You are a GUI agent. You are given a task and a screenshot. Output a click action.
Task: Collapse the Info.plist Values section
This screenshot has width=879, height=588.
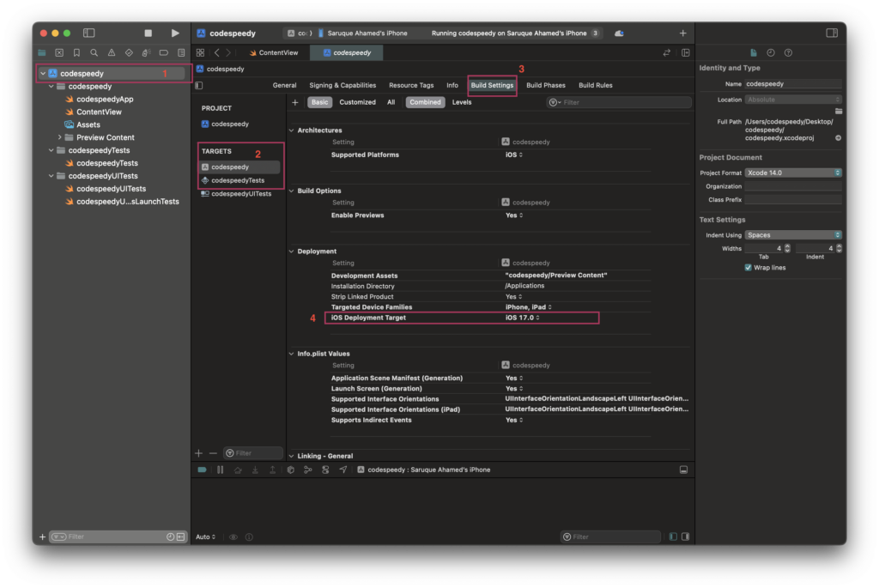(x=292, y=354)
